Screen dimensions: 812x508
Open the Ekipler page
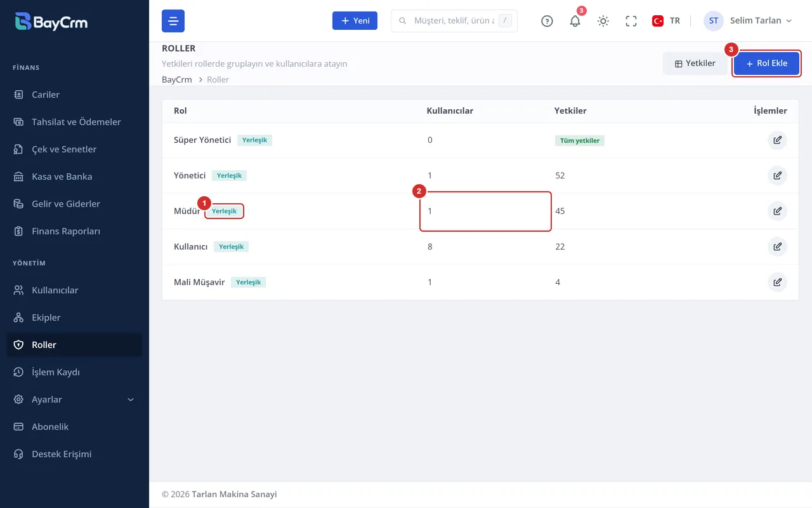pos(74,317)
